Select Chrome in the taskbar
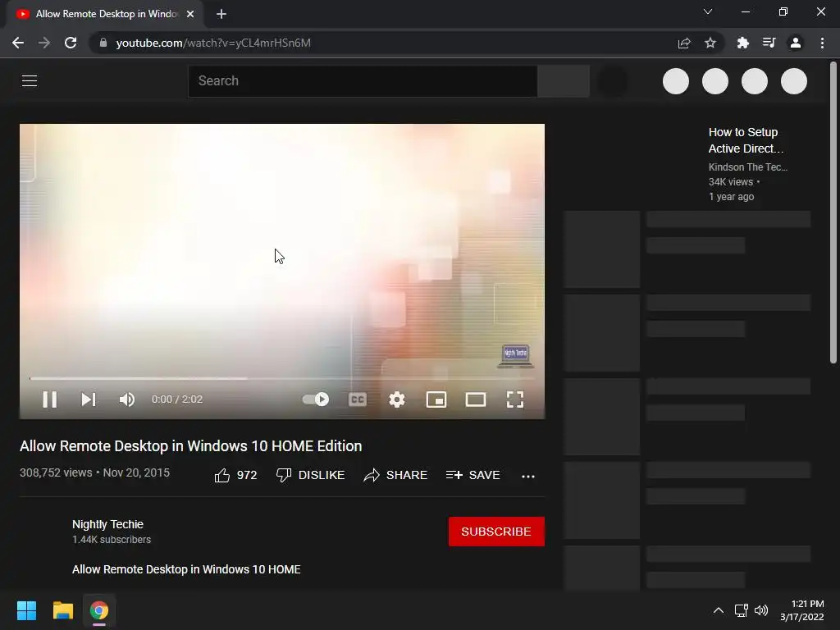The height and width of the screenshot is (630, 840). pos(99,610)
